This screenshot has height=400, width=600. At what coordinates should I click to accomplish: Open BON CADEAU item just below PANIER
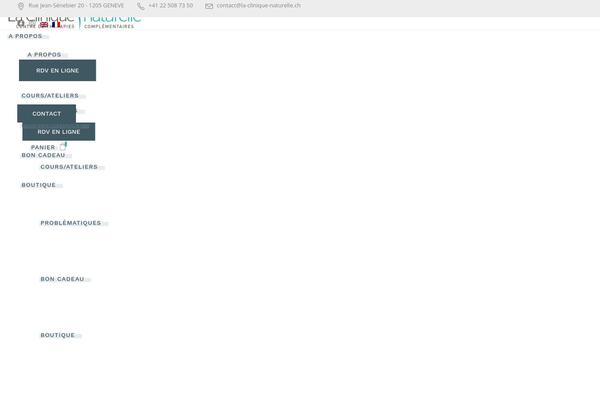click(x=43, y=155)
